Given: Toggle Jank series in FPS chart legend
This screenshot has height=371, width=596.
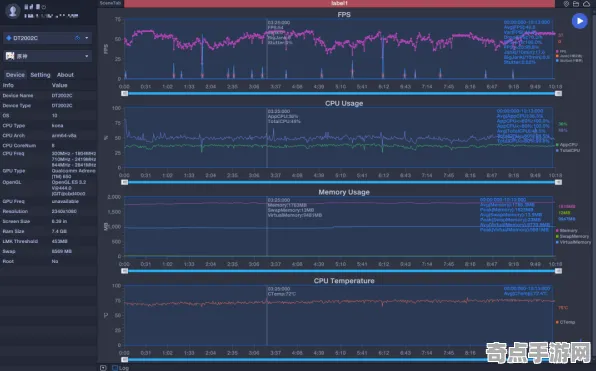Looking at the screenshot, I should tap(569, 56).
